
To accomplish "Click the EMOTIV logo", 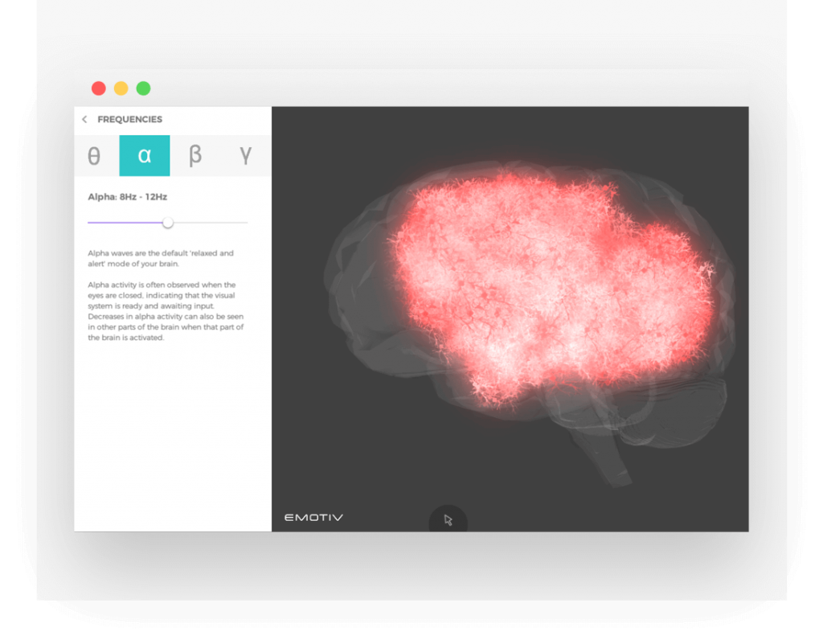I will (x=314, y=518).
